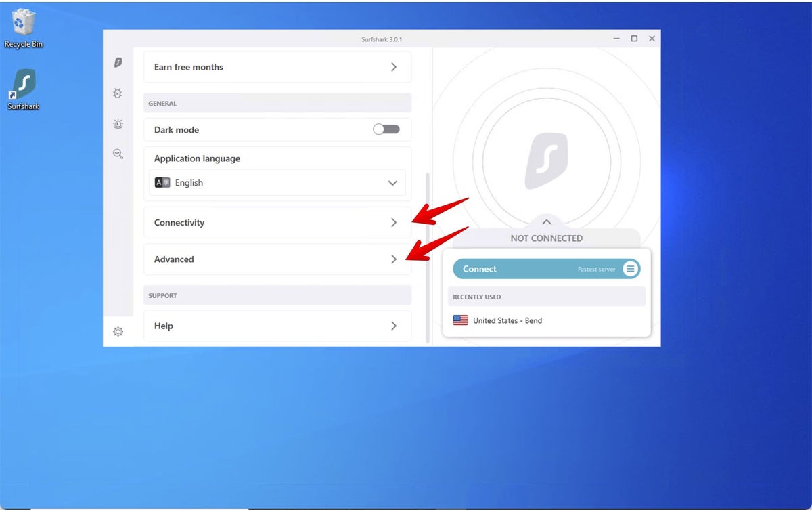
Task: Maximize the Surfshark window
Action: point(634,39)
